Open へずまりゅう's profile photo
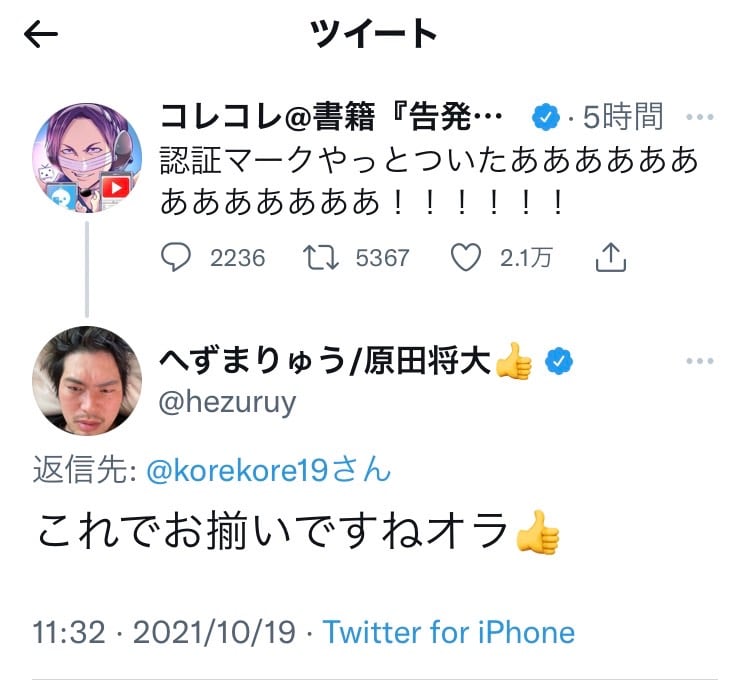Viewport: 737px width, 681px height. pos(88,380)
